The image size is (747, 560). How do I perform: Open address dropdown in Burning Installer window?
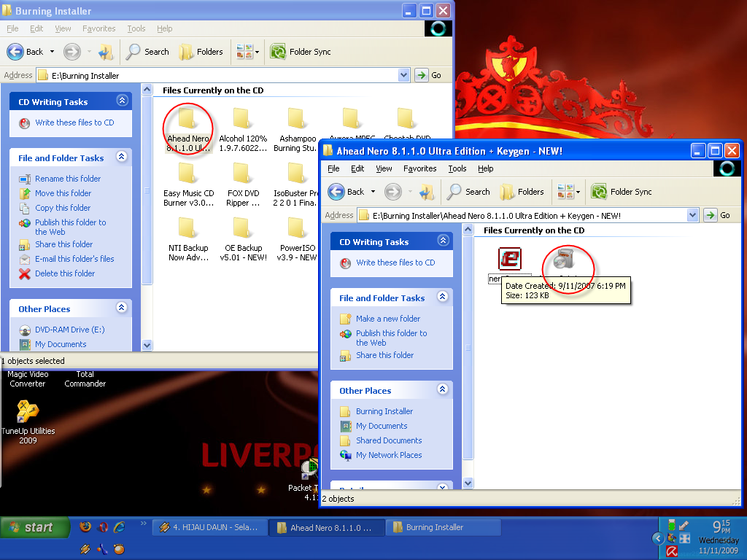click(403, 75)
